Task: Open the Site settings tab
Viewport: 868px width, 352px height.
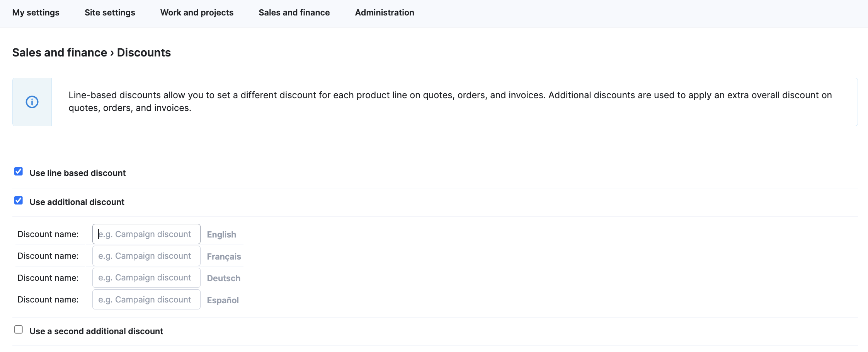Action: [110, 13]
